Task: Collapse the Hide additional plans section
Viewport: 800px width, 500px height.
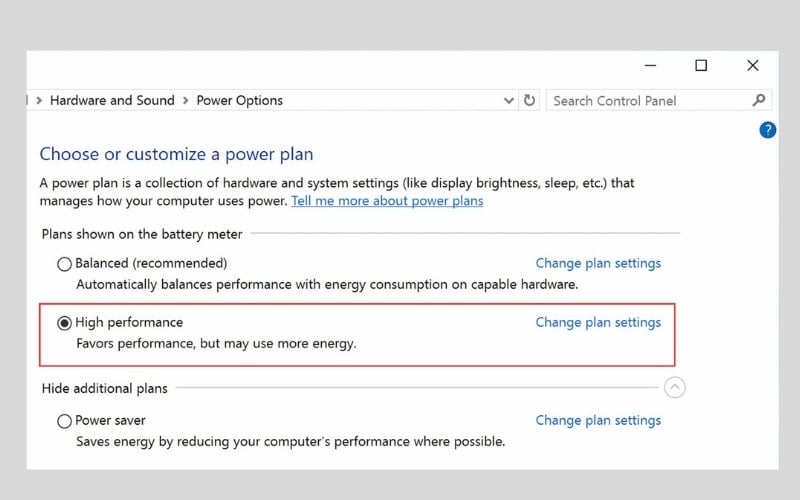Action: pos(675,388)
